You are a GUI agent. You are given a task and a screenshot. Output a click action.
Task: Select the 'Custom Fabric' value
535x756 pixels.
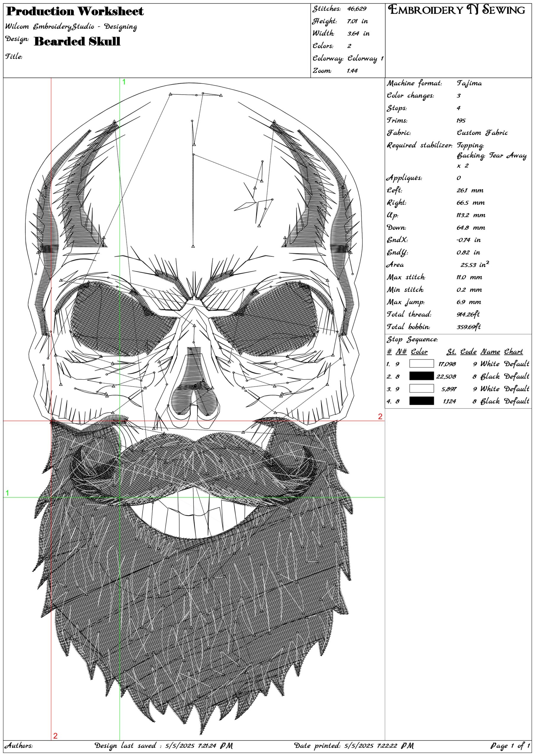click(482, 133)
